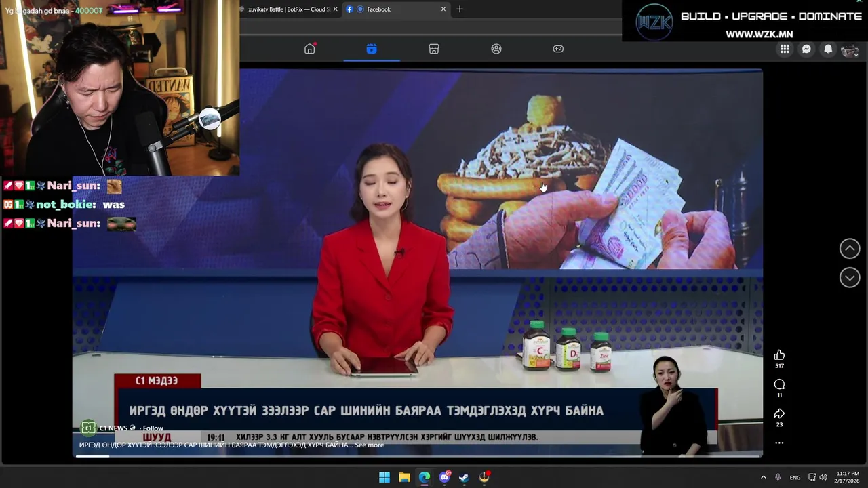Image resolution: width=868 pixels, height=488 pixels.
Task: Seek using the video progress bar
Action: (417, 456)
